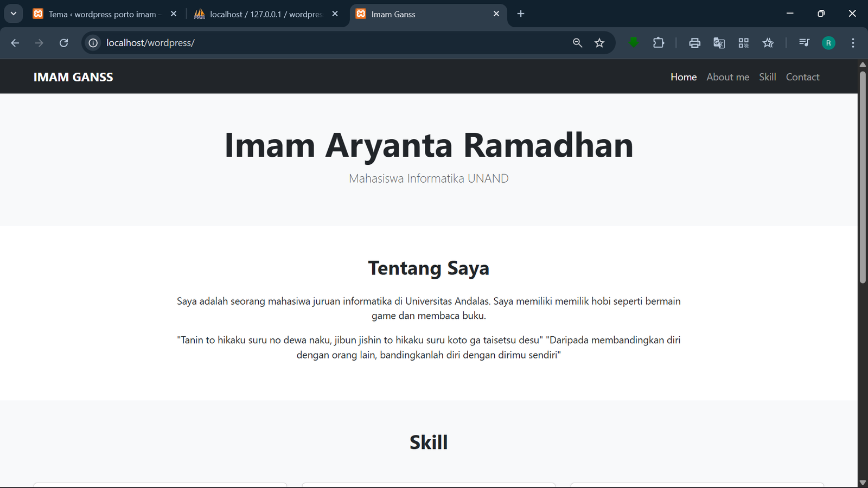This screenshot has height=488, width=868.
Task: Click the page zoom magnifier icon
Action: point(577,43)
